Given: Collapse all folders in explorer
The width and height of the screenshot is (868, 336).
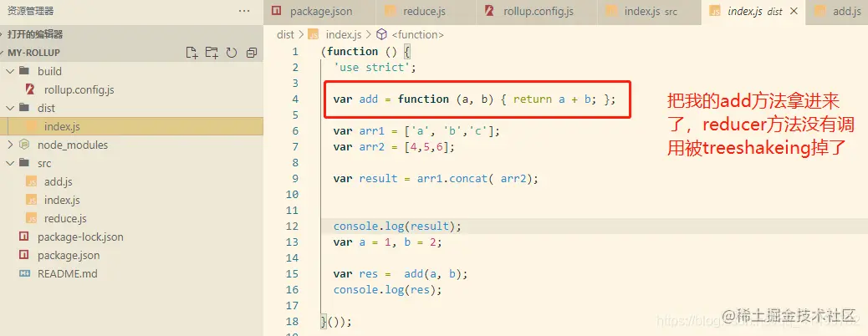Looking at the screenshot, I should (252, 53).
